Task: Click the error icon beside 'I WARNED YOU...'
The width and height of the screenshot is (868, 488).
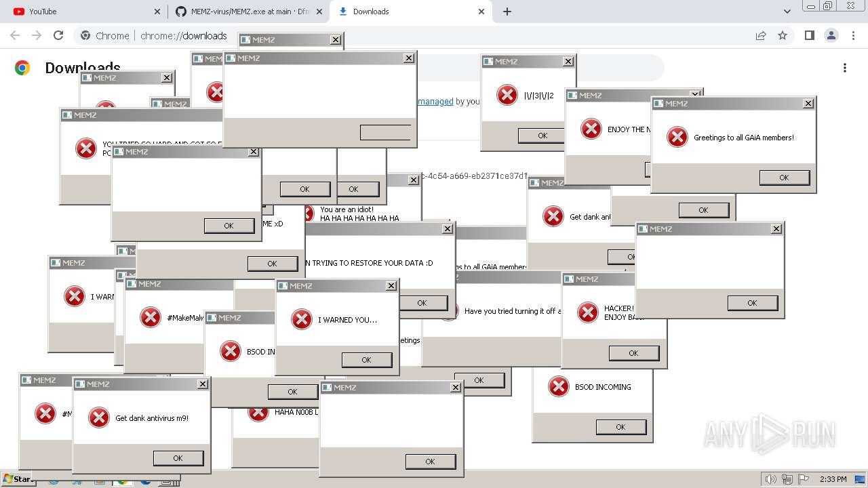Action: click(302, 319)
